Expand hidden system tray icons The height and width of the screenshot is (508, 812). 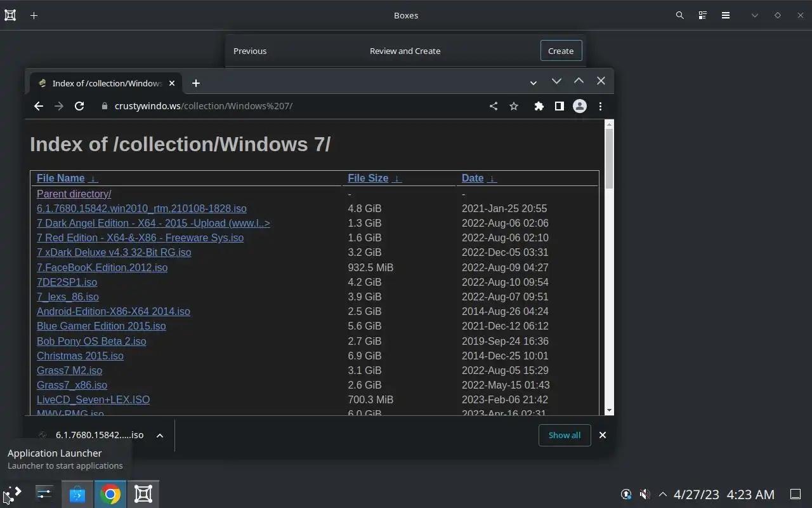(x=663, y=494)
